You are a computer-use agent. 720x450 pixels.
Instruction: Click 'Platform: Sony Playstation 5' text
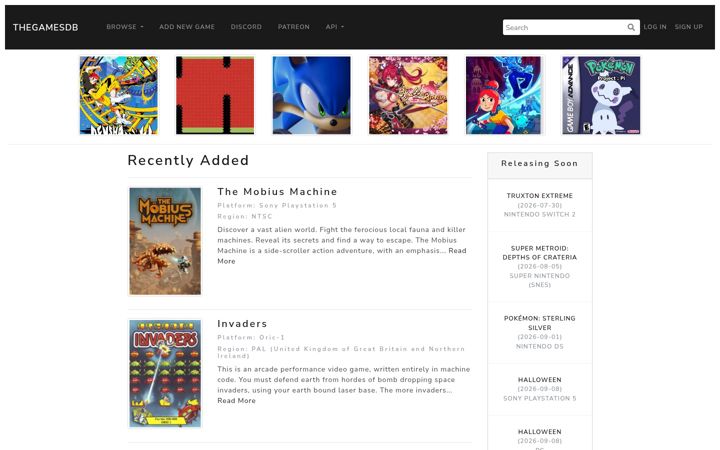click(x=277, y=206)
